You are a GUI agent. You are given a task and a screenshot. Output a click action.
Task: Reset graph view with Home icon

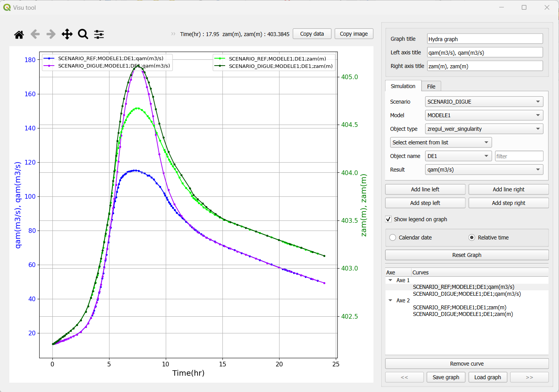tap(19, 35)
